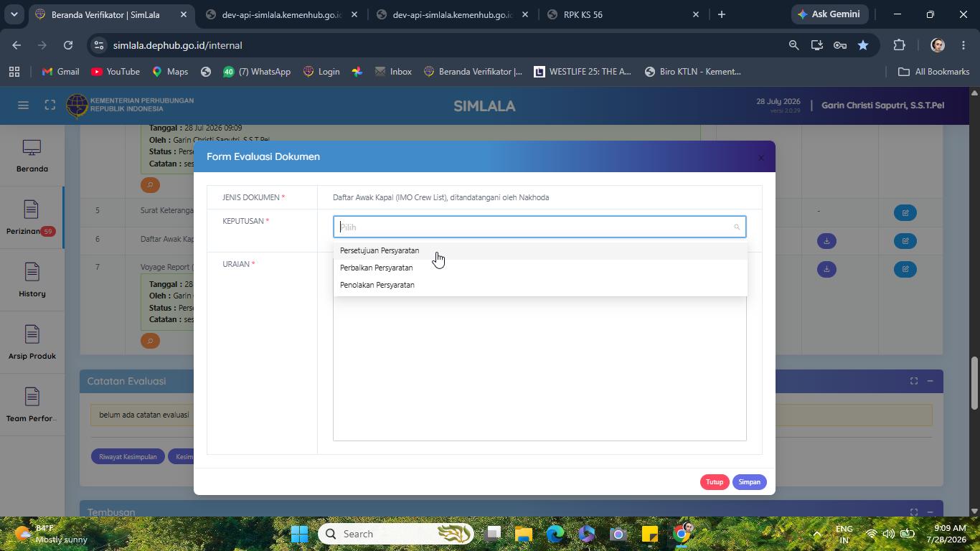Open Gmail bookmark
980x551 pixels.
tap(60, 72)
